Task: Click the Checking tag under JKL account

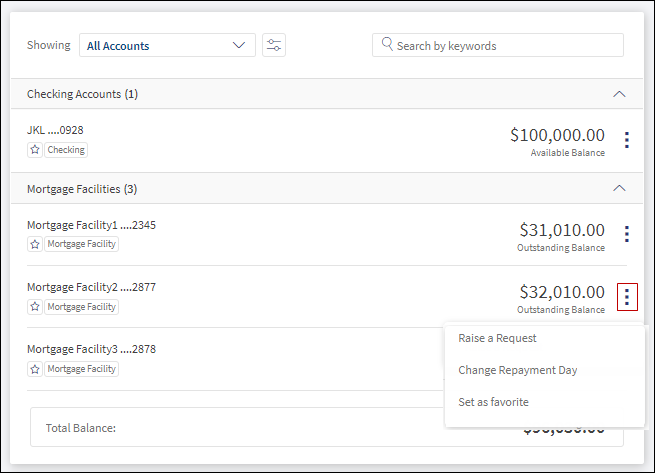Action: 66,150
